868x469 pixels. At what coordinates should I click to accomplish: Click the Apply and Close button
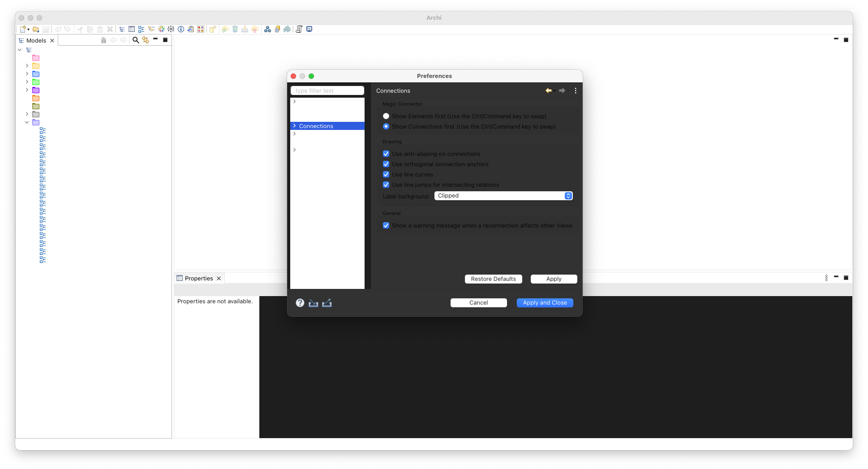[x=545, y=303]
